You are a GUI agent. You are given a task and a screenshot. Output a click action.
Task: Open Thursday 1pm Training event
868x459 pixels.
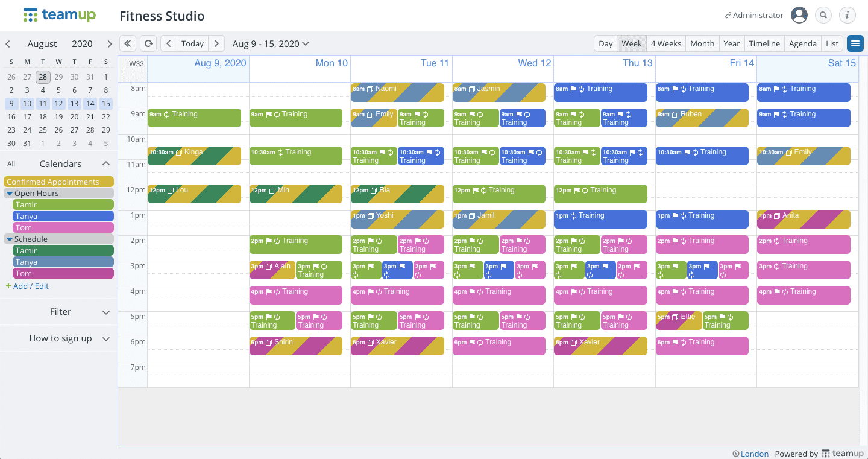600,219
